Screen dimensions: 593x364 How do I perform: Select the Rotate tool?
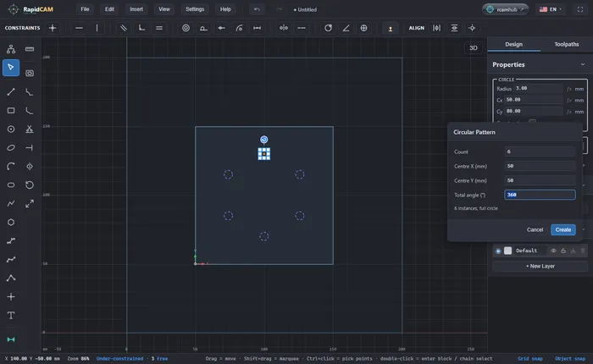[30, 185]
